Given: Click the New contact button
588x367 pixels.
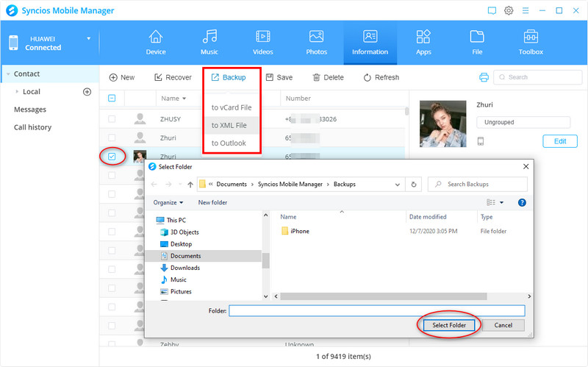Looking at the screenshot, I should coord(122,77).
